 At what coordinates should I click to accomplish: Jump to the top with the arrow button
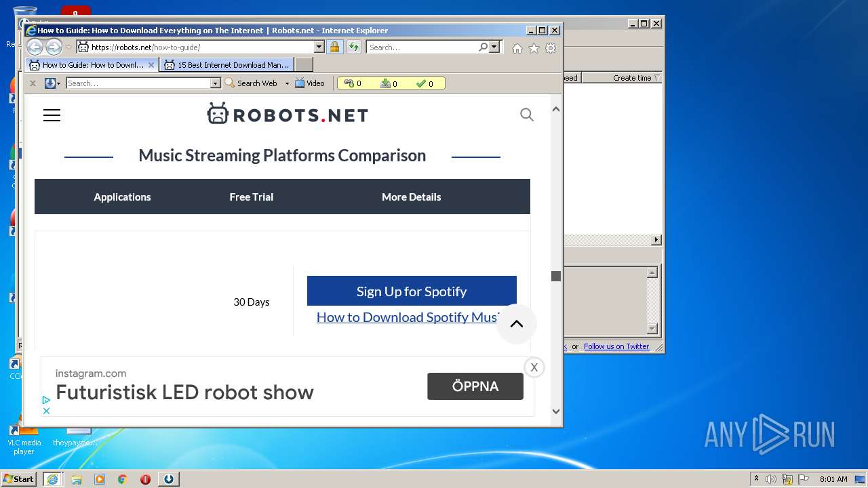pos(517,324)
